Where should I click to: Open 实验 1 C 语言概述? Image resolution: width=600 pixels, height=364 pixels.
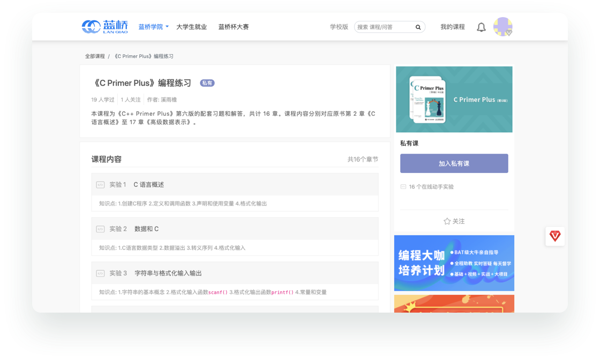pos(235,185)
